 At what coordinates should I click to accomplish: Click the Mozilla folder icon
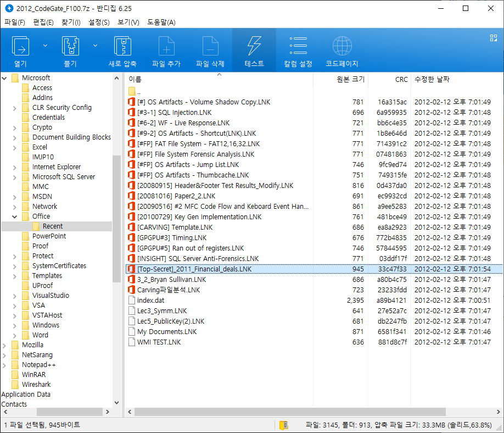(x=15, y=345)
